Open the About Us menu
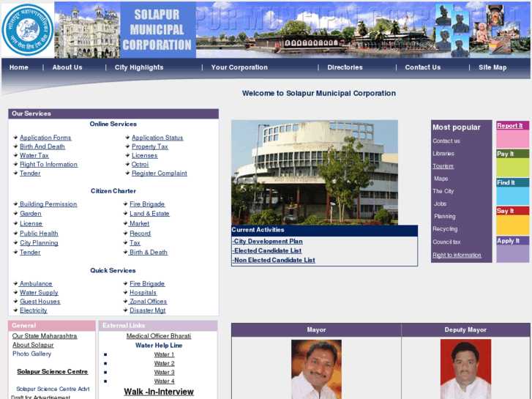 pyautogui.click(x=67, y=67)
